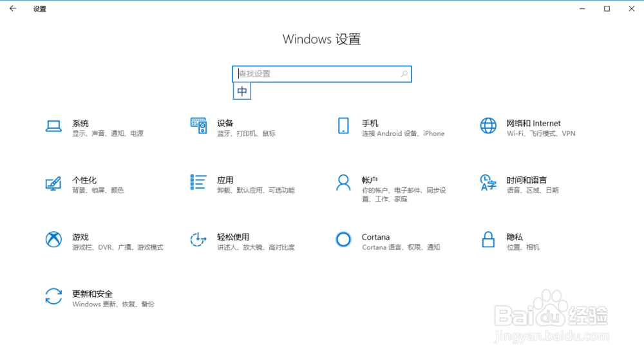
Task: Open the 轻松使用 icon
Action: coord(198,240)
